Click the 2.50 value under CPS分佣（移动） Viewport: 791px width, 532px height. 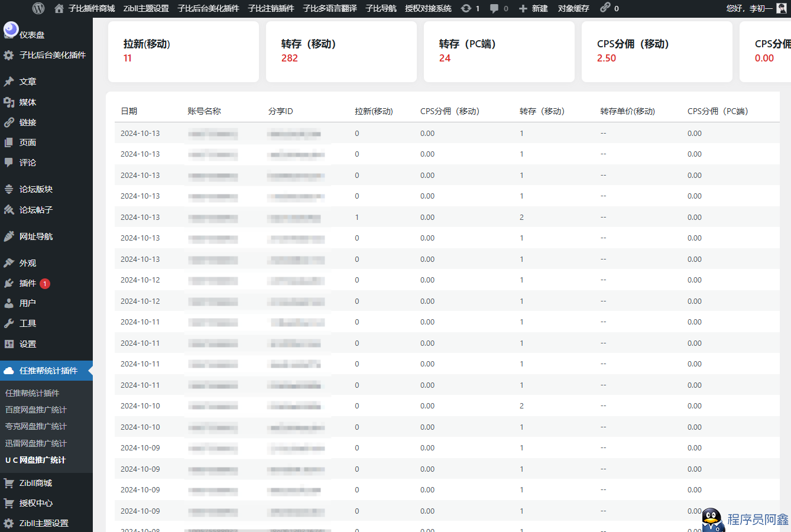(x=607, y=58)
